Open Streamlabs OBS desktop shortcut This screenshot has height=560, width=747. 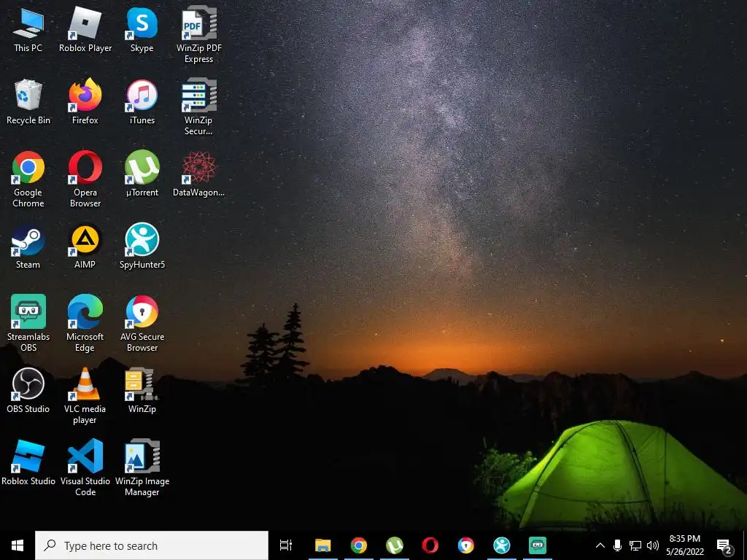click(x=28, y=323)
